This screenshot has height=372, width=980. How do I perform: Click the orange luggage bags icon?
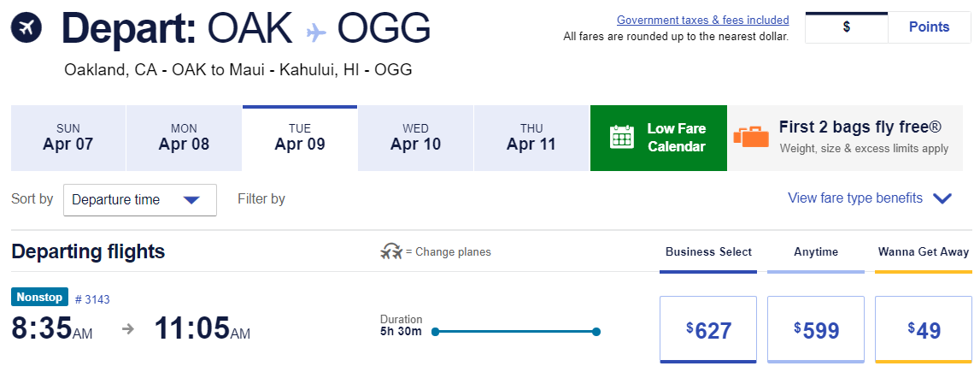click(751, 138)
